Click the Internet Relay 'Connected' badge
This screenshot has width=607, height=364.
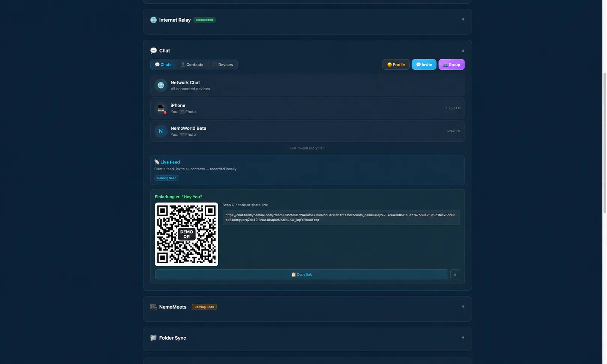204,20
